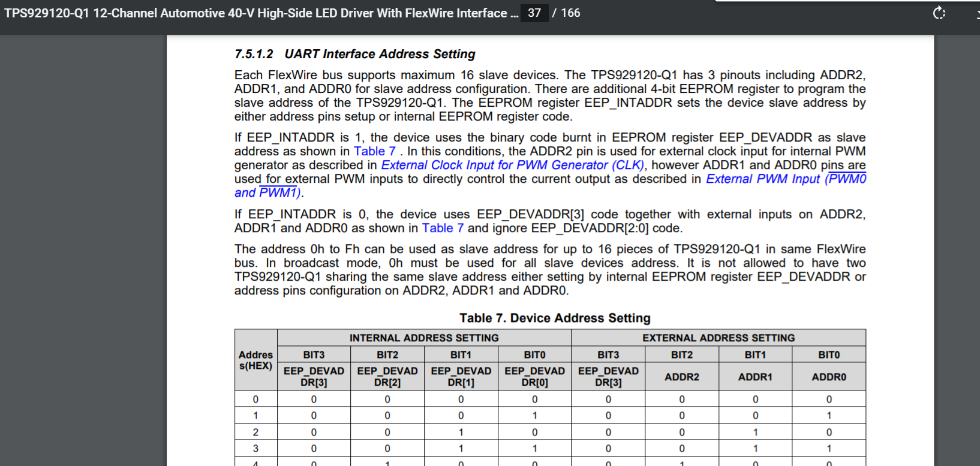The image size is (980, 466).
Task: Click 'BIT3' header under EXTERNAL ADDRESS SETTING
Action: [608, 354]
